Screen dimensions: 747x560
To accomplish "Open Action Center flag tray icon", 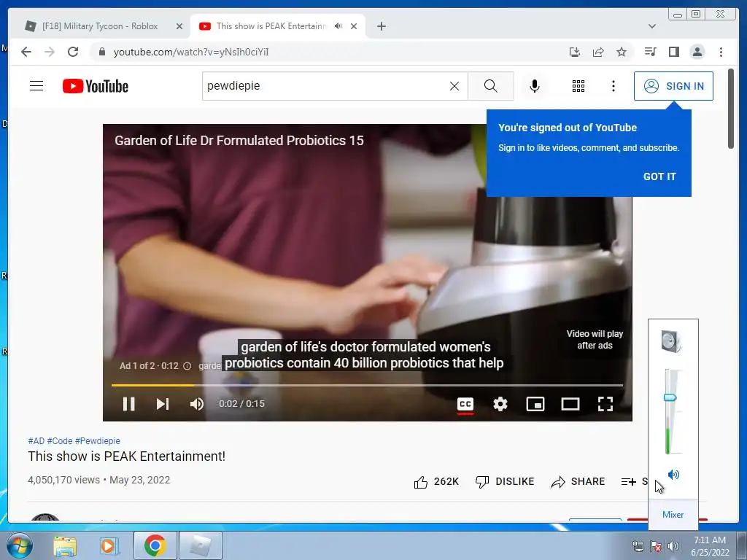I will [656, 546].
